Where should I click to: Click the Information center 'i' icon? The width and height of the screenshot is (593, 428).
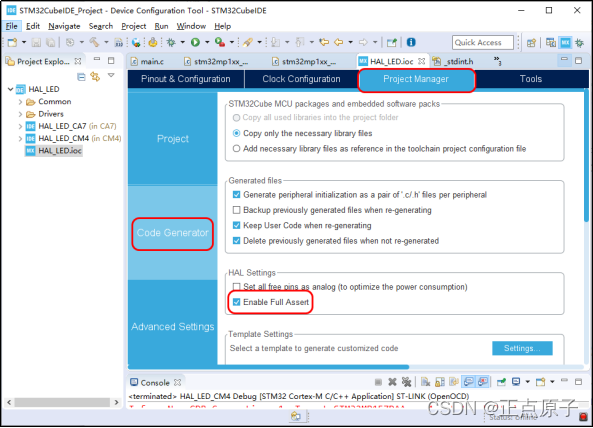click(x=411, y=42)
